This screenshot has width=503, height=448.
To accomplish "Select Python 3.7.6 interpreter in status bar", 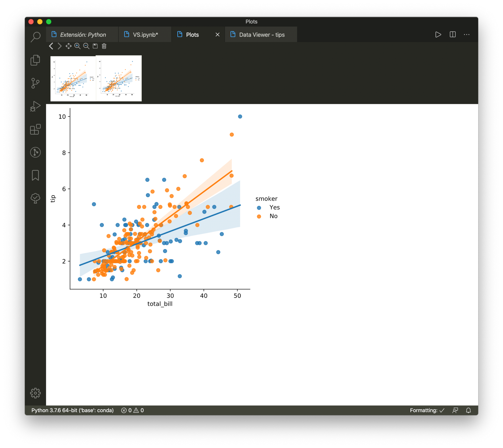I will coord(72,410).
